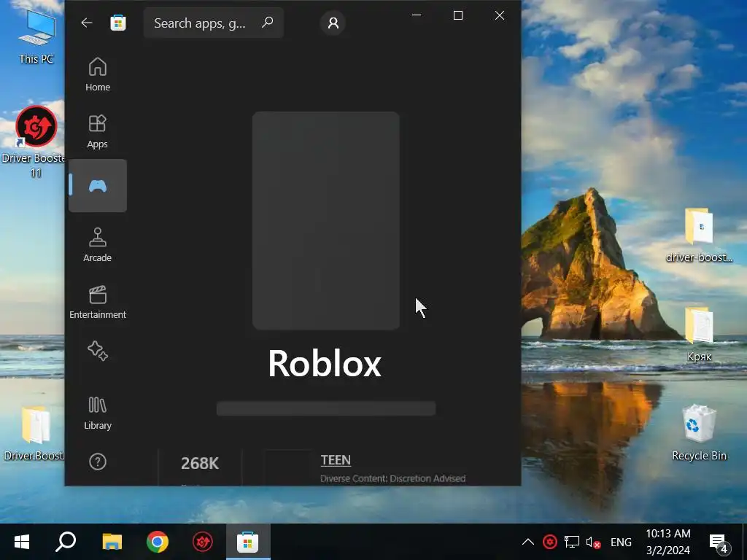Screen dimensions: 747x560
Task: Open Home in Store sidebar
Action: click(x=98, y=74)
